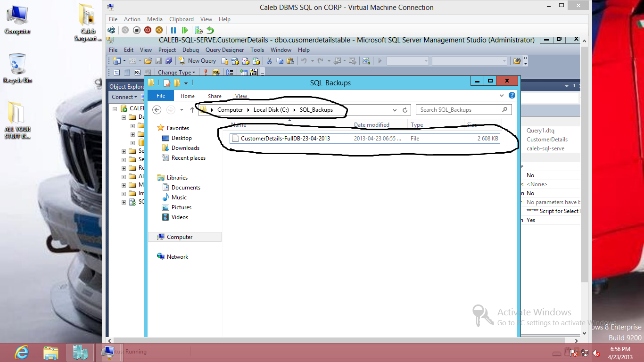This screenshot has width=644, height=362.
Task: Open the Query Designer menu in SSMS
Action: point(225,50)
